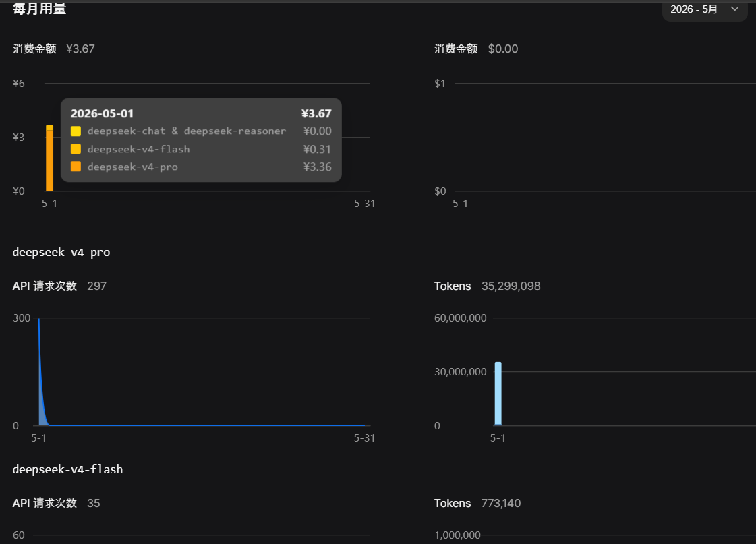Click the chevron arrow in the month selector

click(x=735, y=9)
